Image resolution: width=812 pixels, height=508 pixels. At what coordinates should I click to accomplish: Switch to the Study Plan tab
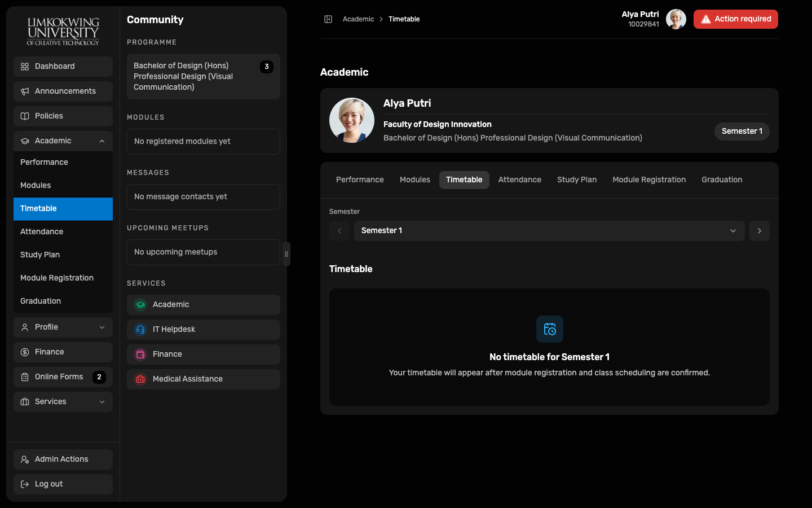click(x=577, y=180)
